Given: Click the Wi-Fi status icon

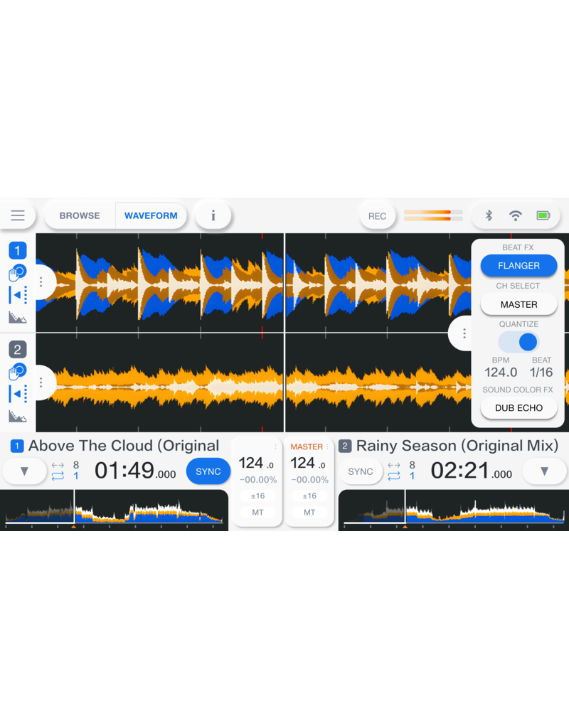Looking at the screenshot, I should pyautogui.click(x=516, y=215).
